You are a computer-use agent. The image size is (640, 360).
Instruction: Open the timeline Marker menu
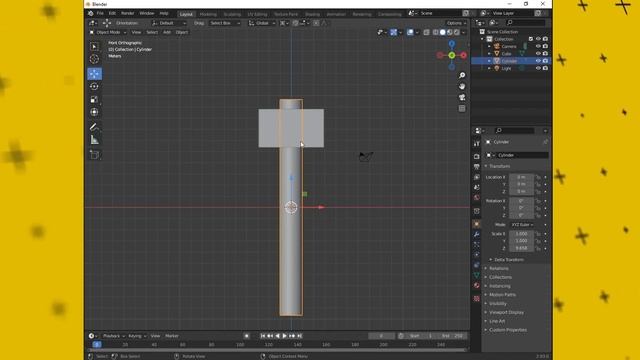172,336
